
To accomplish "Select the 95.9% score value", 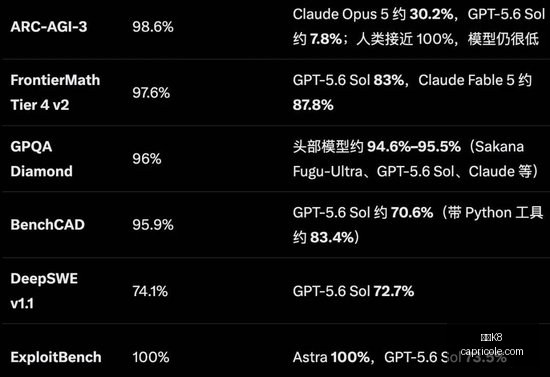I will [153, 225].
